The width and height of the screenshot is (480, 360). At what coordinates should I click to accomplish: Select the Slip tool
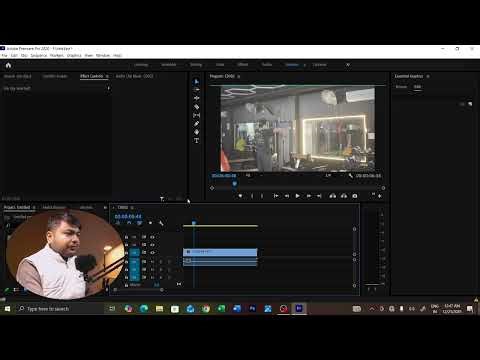click(197, 115)
